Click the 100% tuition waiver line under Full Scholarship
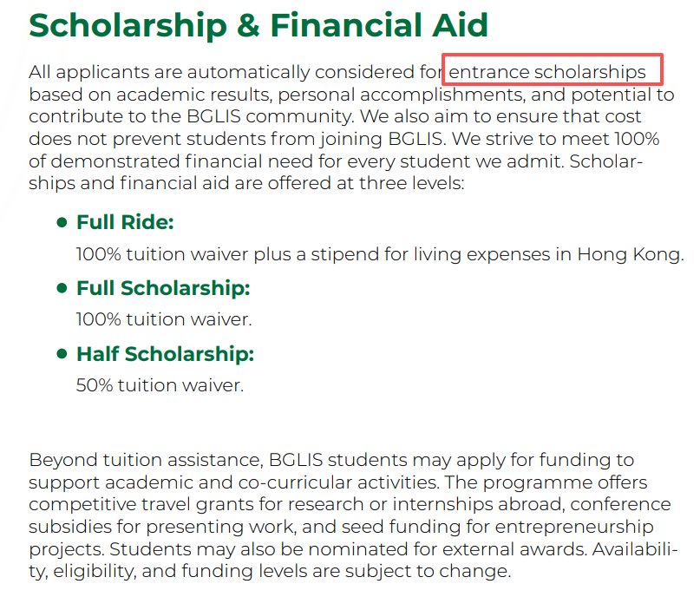The width and height of the screenshot is (700, 610). click(x=163, y=319)
